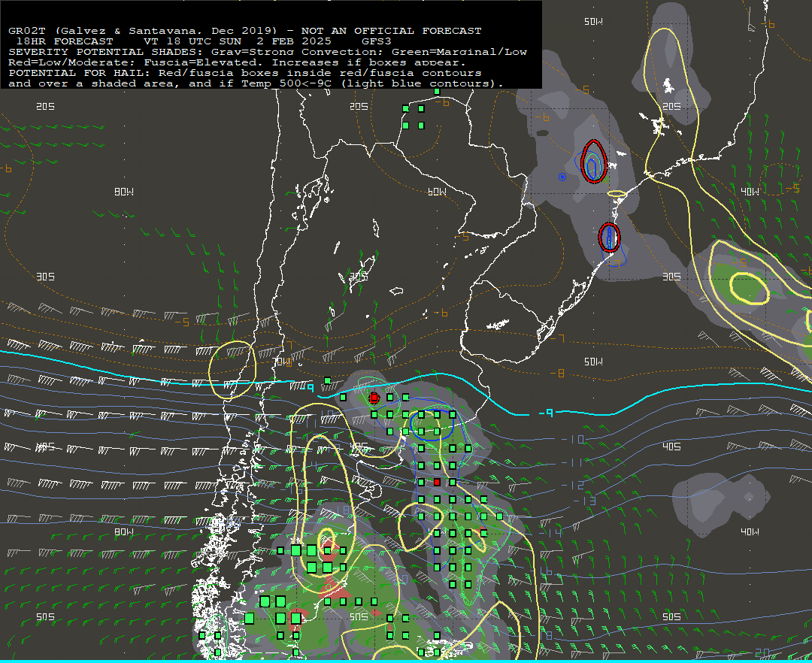
Task: Click the plain red box among green boxes
Action: (437, 483)
